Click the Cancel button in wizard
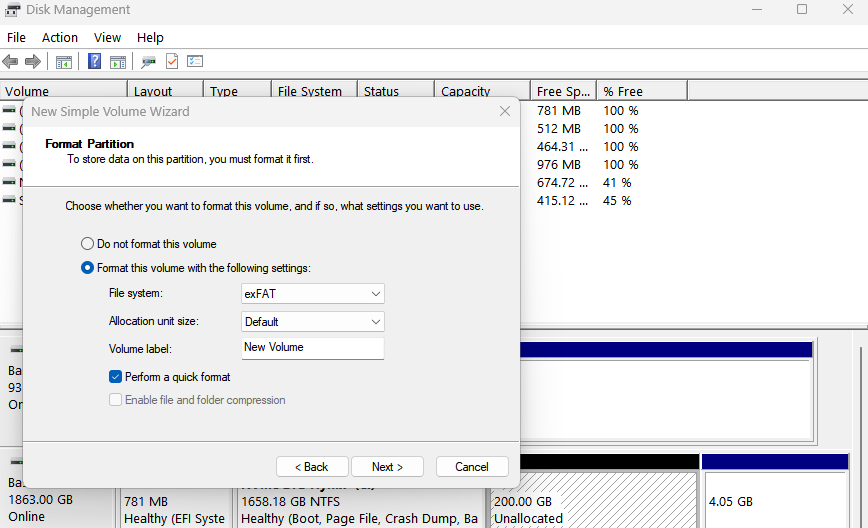This screenshot has width=868, height=528. coord(472,467)
